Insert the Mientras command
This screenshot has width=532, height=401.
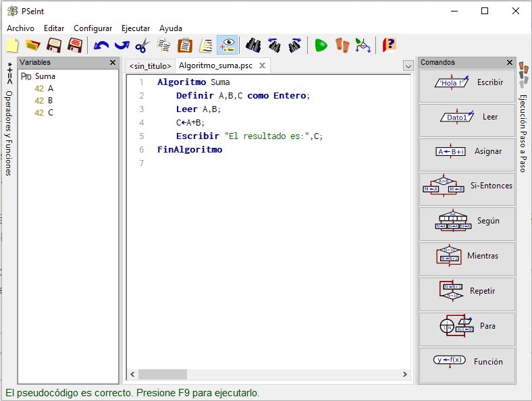[x=467, y=259]
